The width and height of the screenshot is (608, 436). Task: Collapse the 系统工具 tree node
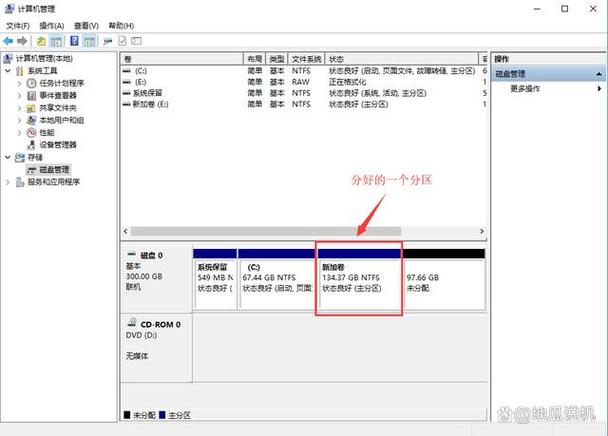click(x=8, y=71)
